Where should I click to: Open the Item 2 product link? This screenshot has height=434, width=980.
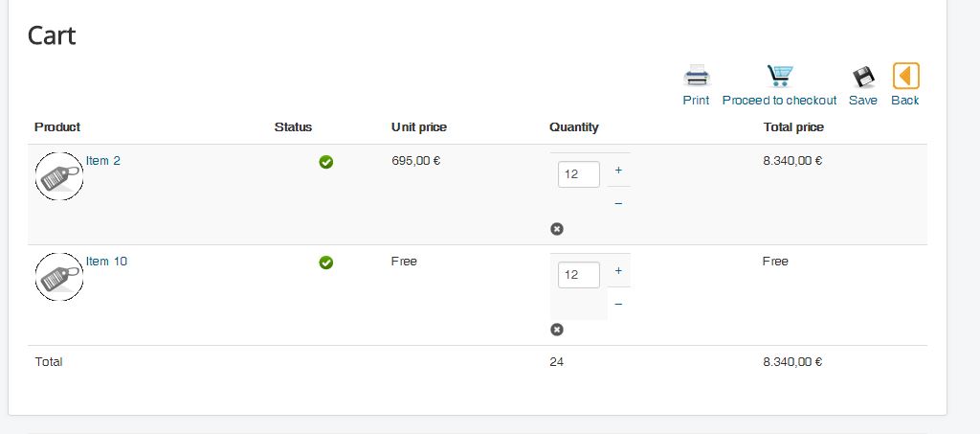coord(103,161)
